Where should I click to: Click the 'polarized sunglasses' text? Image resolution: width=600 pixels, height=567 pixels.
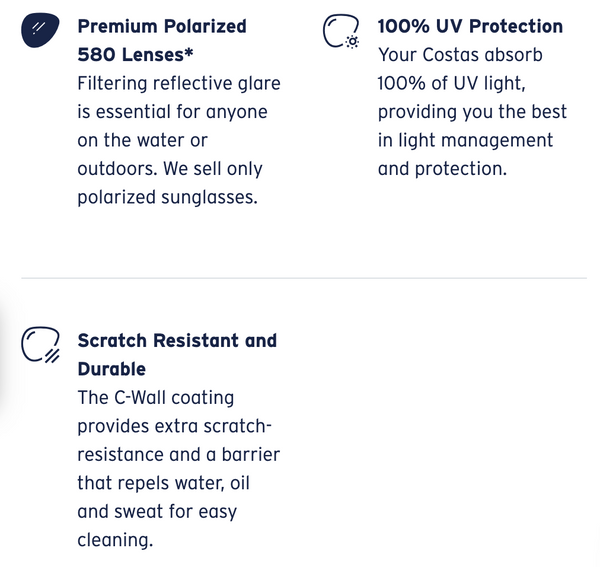[167, 197]
